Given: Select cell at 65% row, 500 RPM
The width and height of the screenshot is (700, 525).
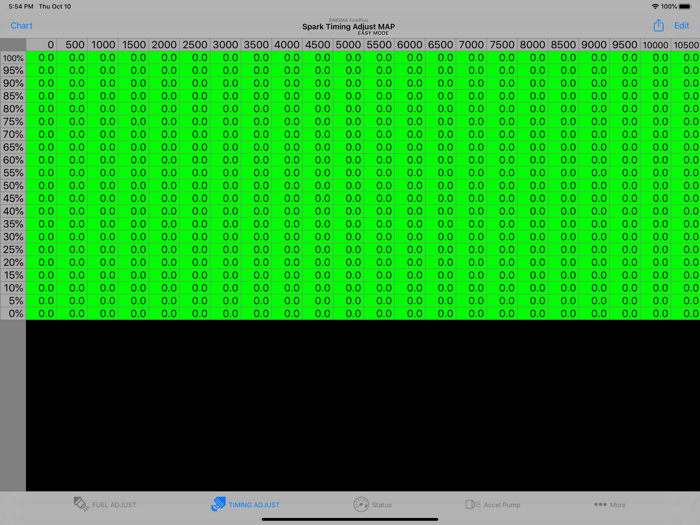Looking at the screenshot, I should pyautogui.click(x=72, y=147).
